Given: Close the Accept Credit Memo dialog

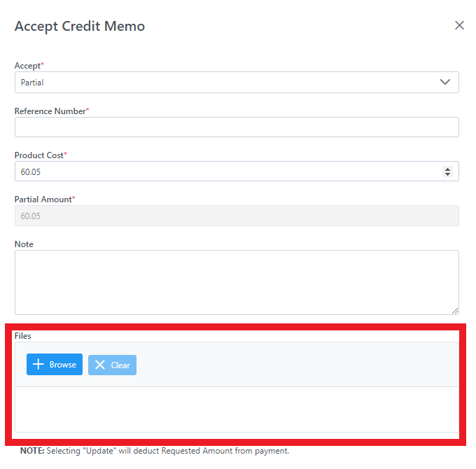Looking at the screenshot, I should (459, 25).
